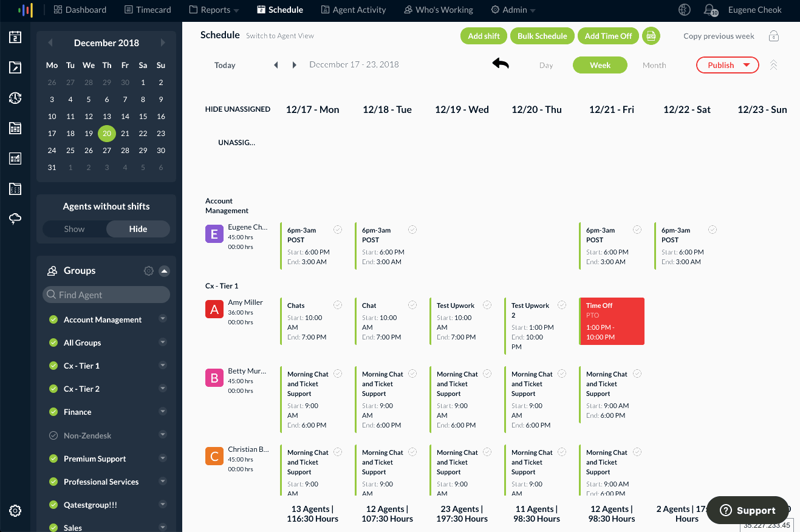Open Eugene Cheok user profile menu
Screen dimensions: 800x532
coord(755,10)
